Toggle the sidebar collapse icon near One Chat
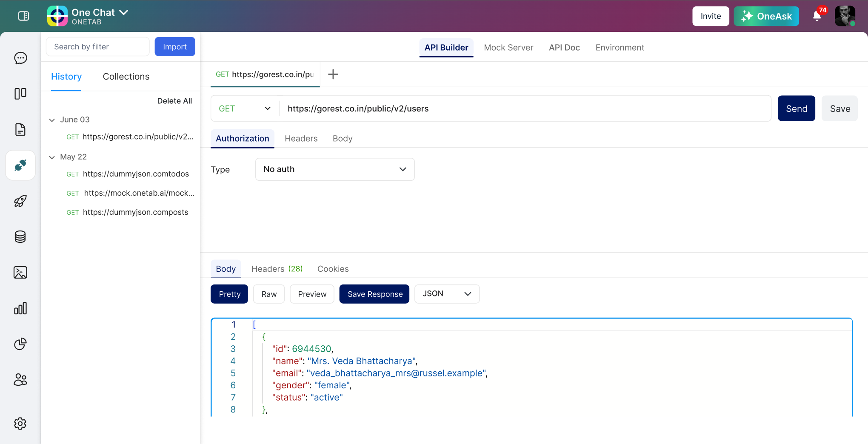Viewport: 868px width, 444px height. 23,16
